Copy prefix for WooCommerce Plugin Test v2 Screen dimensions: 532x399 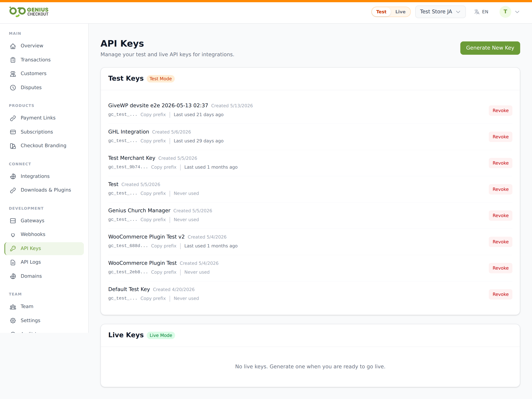[163, 246]
